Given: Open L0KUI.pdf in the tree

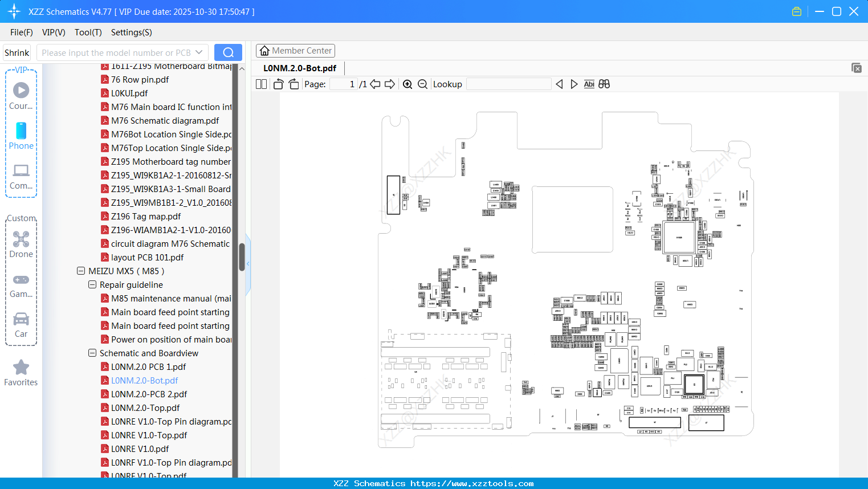Looking at the screenshot, I should pos(129,93).
